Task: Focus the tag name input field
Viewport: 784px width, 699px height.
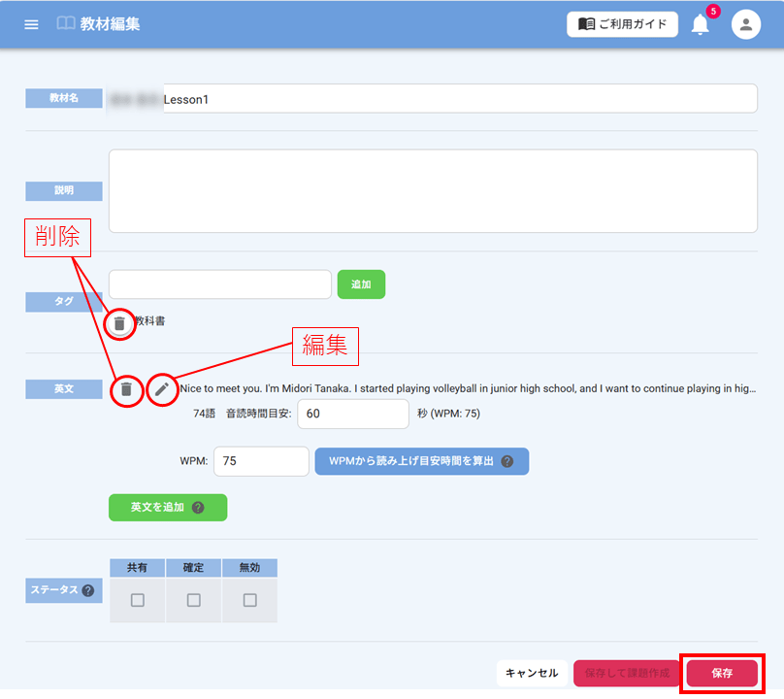Action: click(220, 284)
